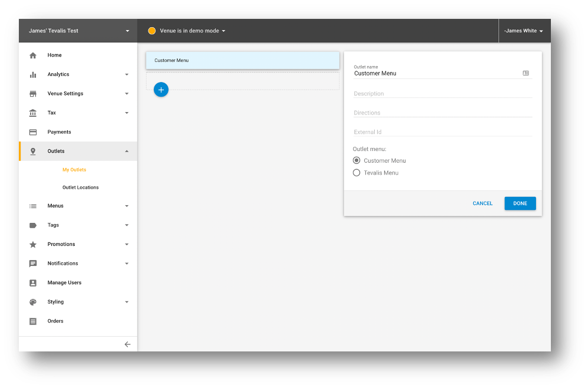Image resolution: width=588 pixels, height=388 pixels.
Task: Open the Menus section
Action: [54, 206]
